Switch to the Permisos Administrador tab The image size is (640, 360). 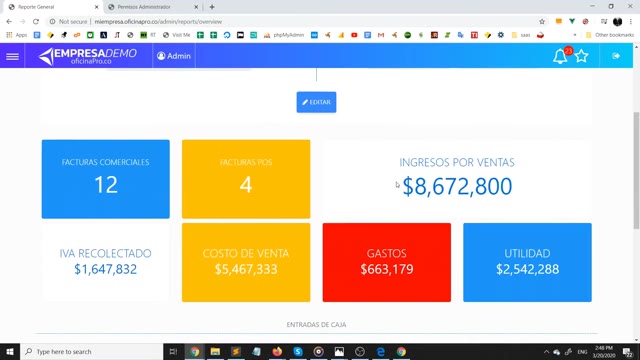coord(153,7)
